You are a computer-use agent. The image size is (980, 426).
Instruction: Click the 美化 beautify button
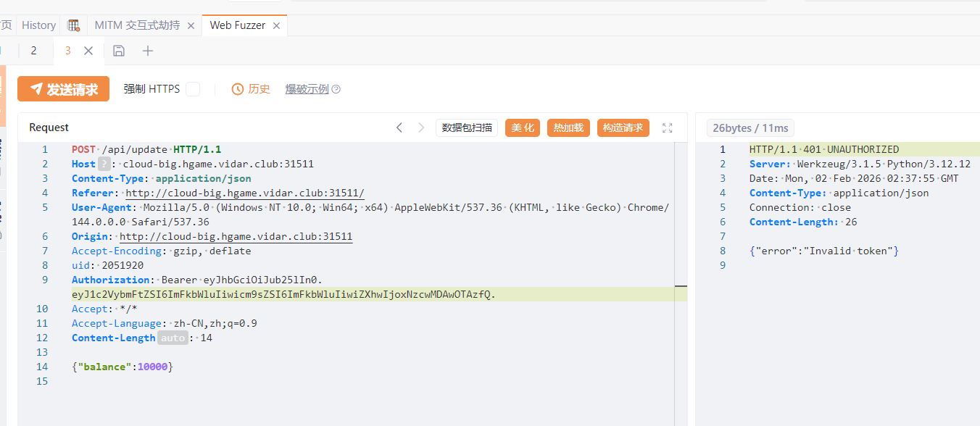[x=523, y=128]
